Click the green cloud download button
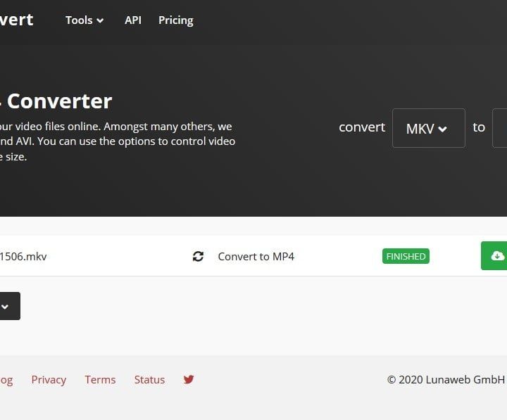 coord(495,256)
